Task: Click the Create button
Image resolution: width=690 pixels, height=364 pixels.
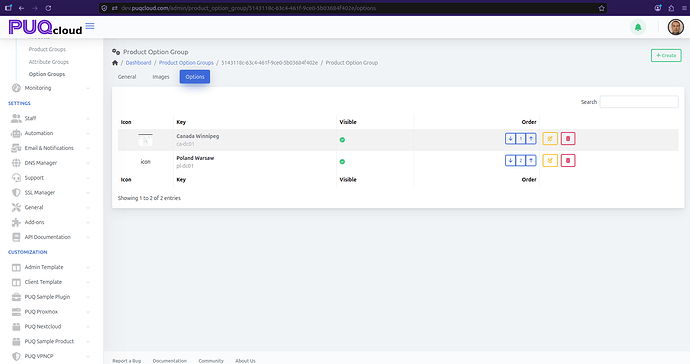Action: click(666, 55)
